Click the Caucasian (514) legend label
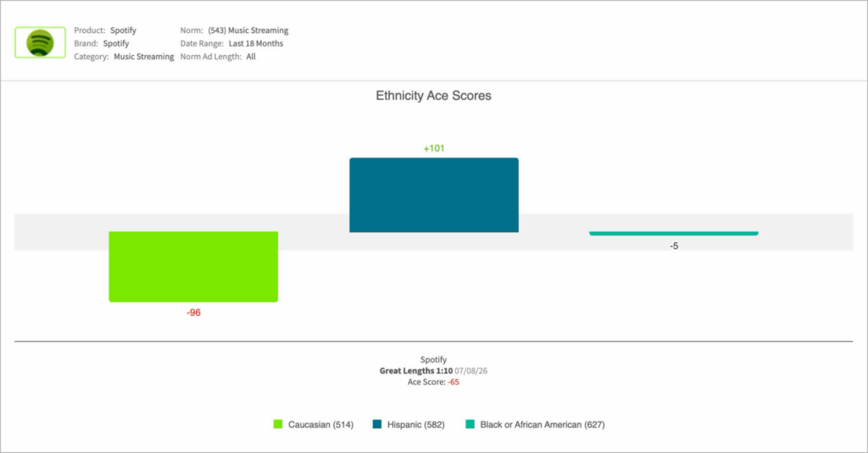This screenshot has width=868, height=453. (x=320, y=424)
